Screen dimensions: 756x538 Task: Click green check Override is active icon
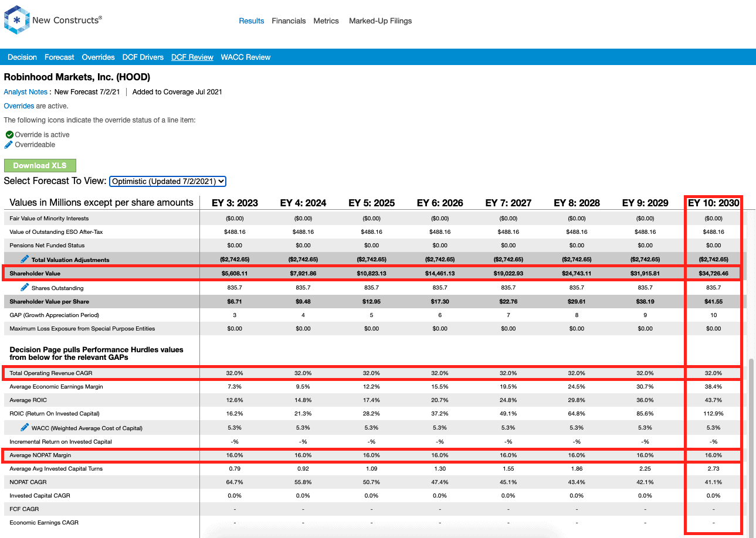(x=9, y=135)
